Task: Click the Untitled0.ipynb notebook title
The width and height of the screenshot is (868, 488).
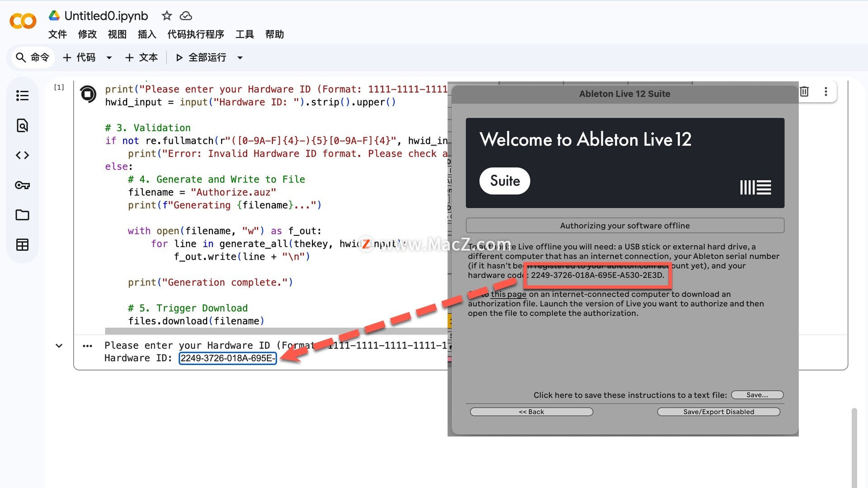Action: point(106,16)
